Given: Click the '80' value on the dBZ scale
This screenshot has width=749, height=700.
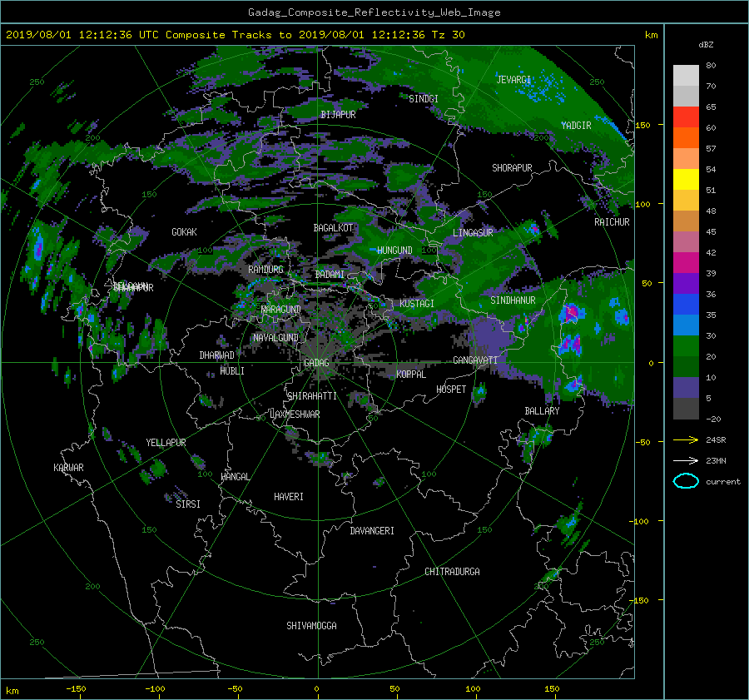Looking at the screenshot, I should (711, 66).
